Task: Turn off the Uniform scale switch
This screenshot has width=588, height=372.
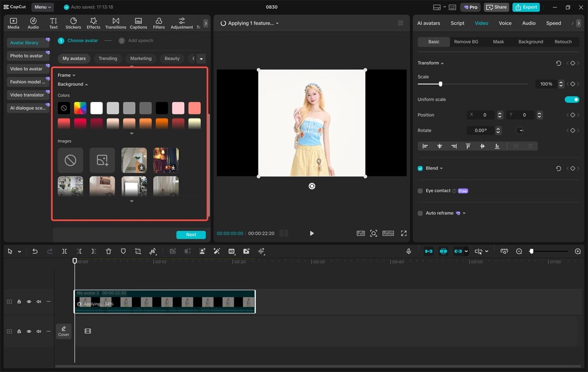Action: click(572, 99)
